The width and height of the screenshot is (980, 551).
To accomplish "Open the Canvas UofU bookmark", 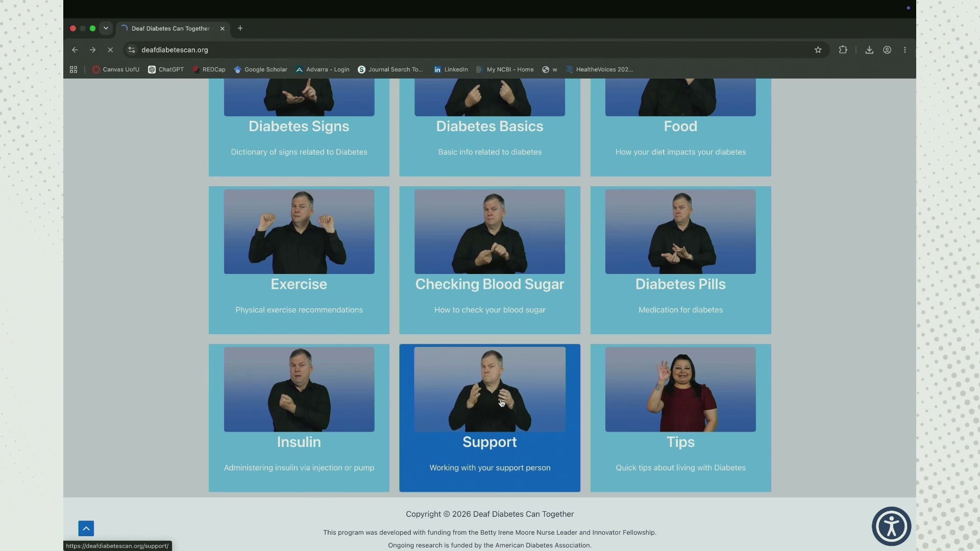I will 116,69.
